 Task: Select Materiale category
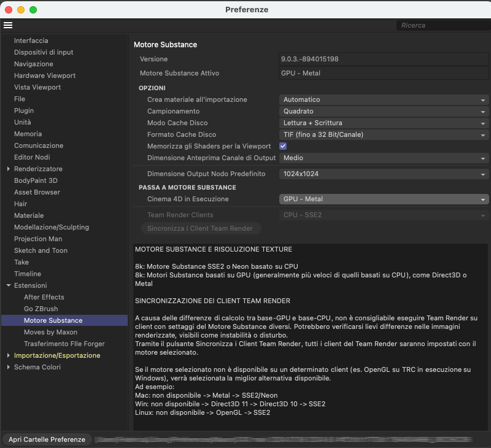pyautogui.click(x=29, y=215)
